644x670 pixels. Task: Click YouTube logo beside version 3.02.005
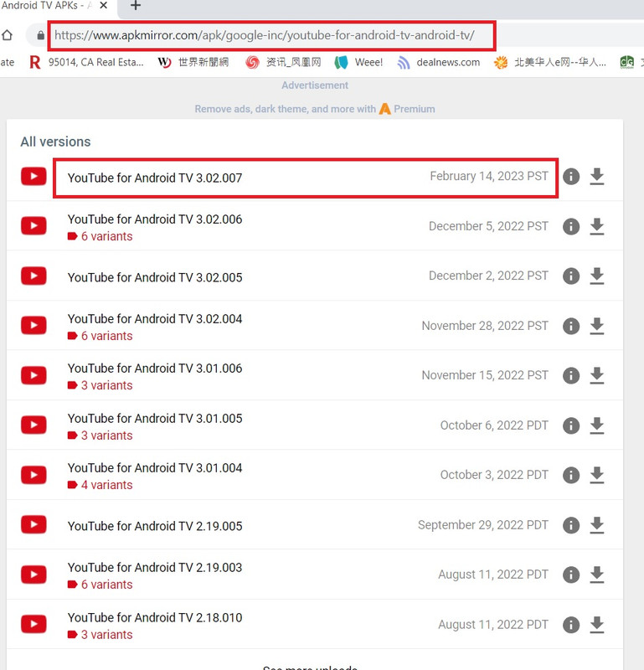click(x=33, y=276)
